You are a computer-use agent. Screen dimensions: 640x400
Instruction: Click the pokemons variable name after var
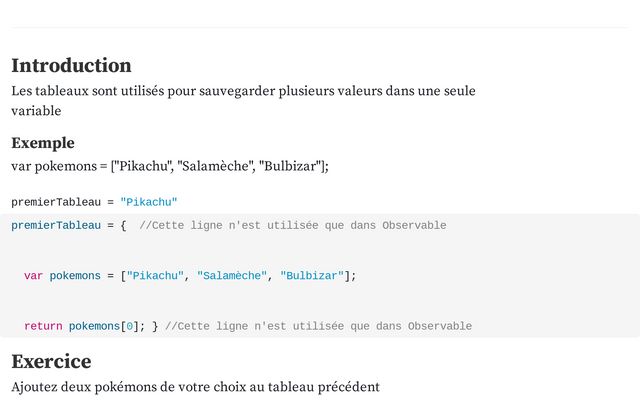pyautogui.click(x=75, y=276)
